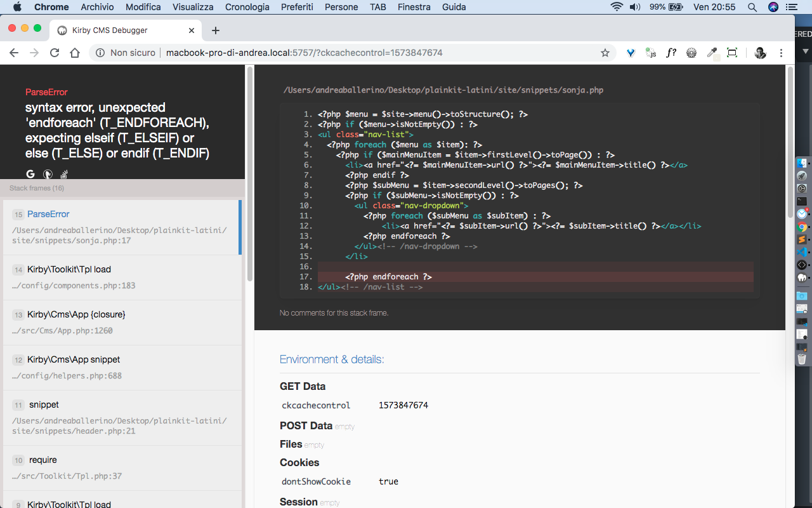Open the battery status at 99%
The height and width of the screenshot is (508, 812).
click(666, 7)
